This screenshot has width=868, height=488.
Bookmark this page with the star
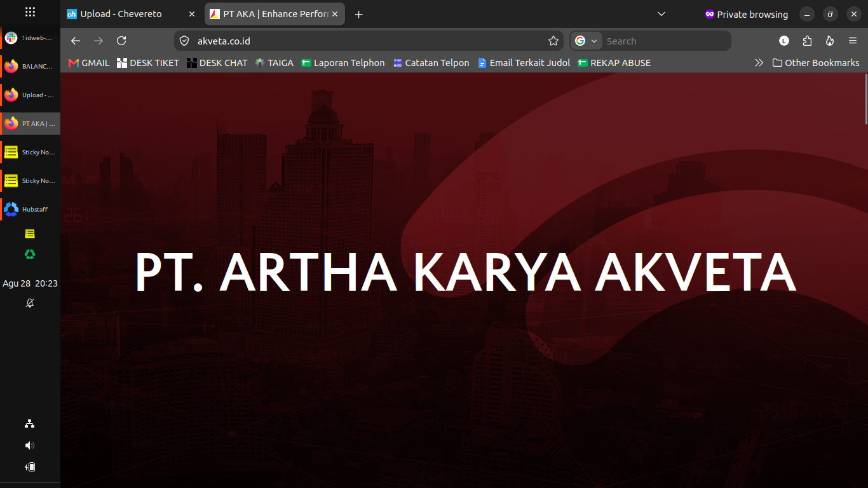553,41
